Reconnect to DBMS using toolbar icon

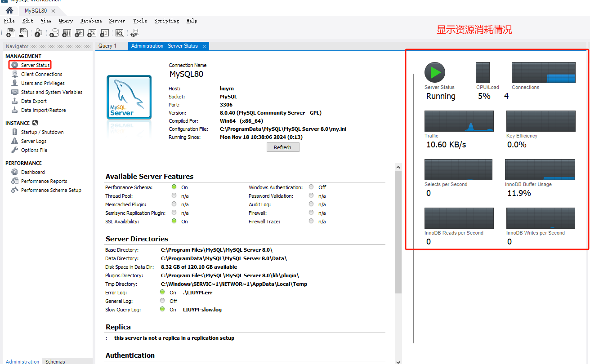[134, 33]
